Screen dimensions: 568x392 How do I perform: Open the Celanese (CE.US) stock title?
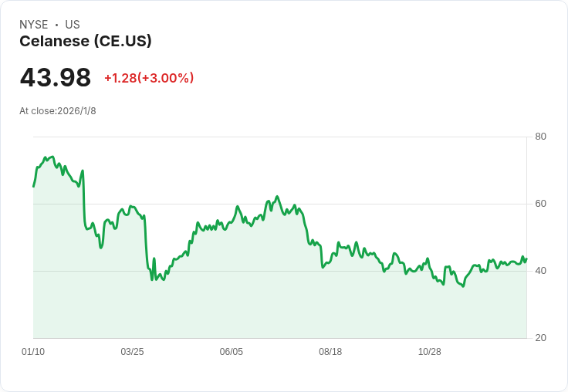click(86, 42)
